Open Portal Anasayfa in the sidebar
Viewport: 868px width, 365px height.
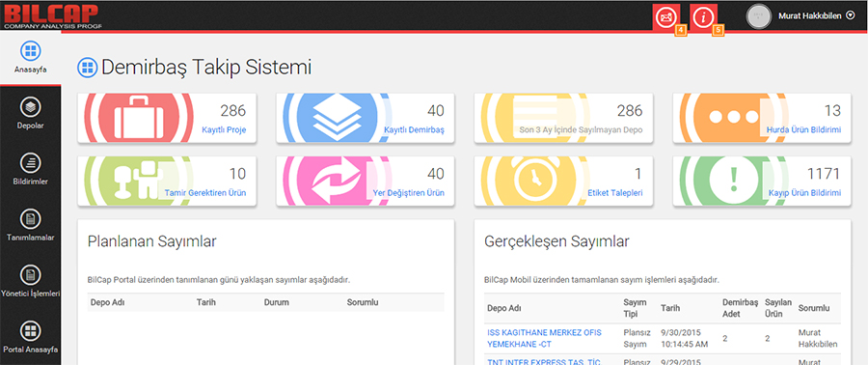click(x=31, y=338)
